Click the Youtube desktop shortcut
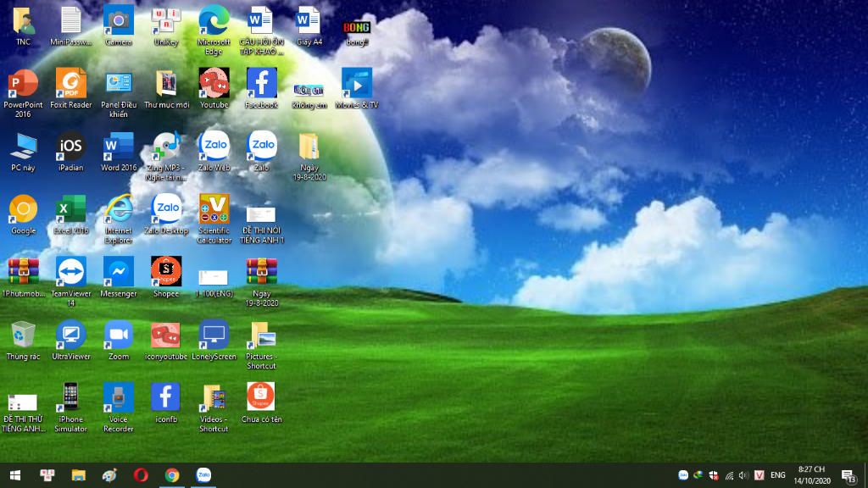 point(214,84)
